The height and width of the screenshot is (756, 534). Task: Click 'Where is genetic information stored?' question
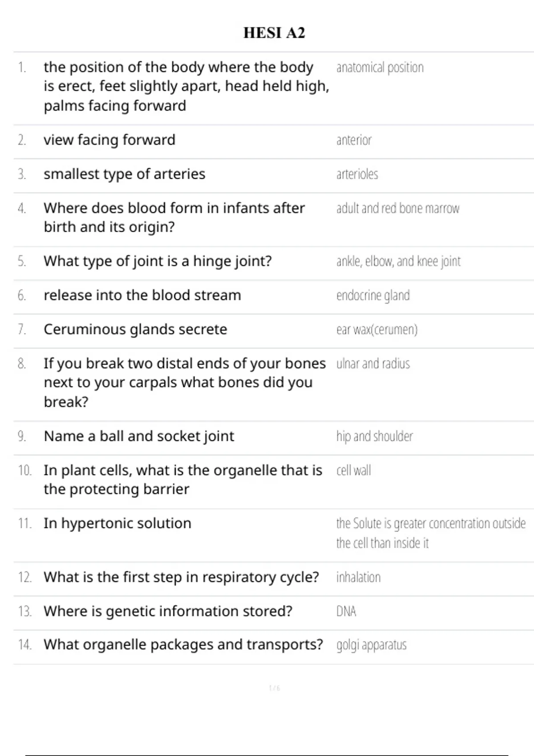tap(168, 611)
